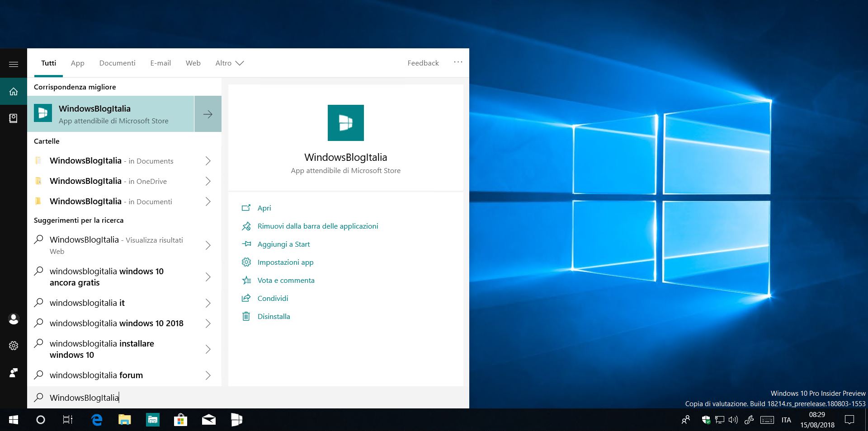Open the Mail app on the taskbar
The width and height of the screenshot is (868, 431).
pyautogui.click(x=208, y=420)
